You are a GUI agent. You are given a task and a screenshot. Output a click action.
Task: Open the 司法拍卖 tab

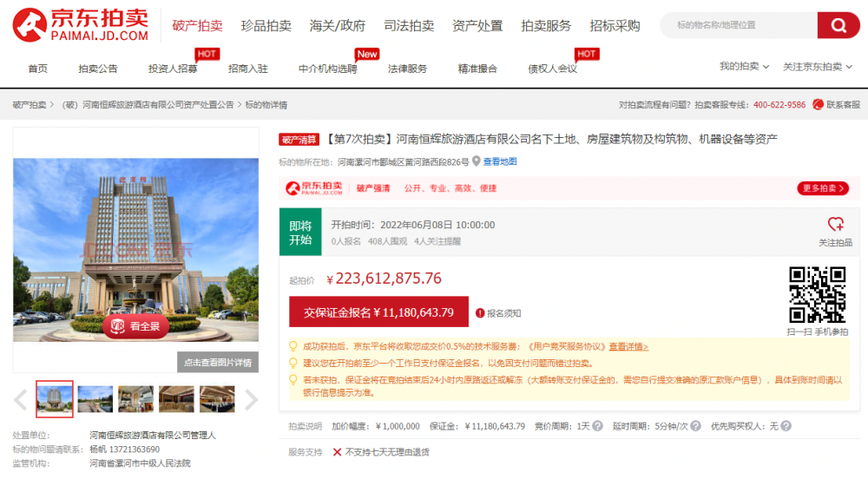tap(409, 25)
